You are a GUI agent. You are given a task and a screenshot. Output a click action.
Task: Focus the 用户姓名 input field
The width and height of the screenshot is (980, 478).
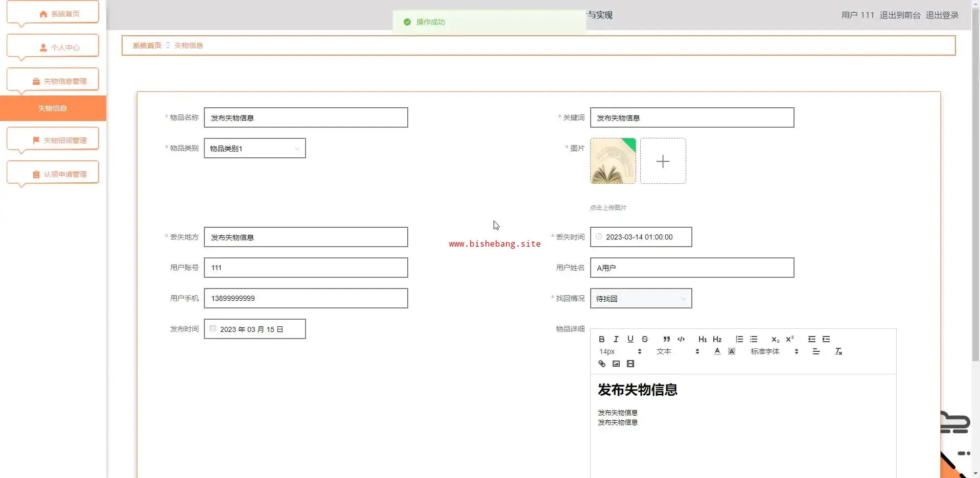(692, 268)
